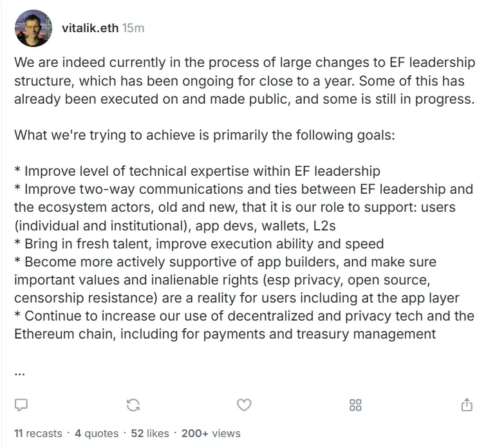Click the "Improve two-way communications" bullet

(243, 207)
